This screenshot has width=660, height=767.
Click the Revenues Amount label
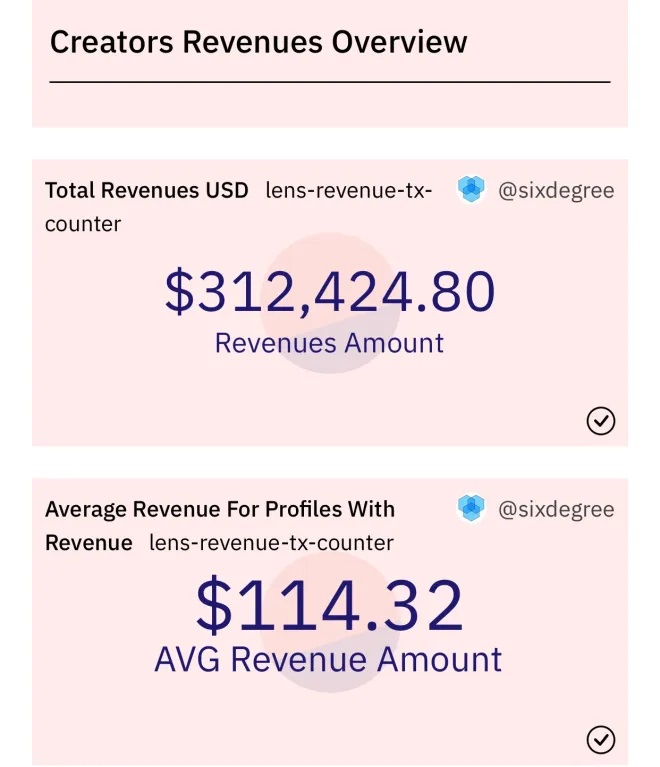click(x=329, y=343)
